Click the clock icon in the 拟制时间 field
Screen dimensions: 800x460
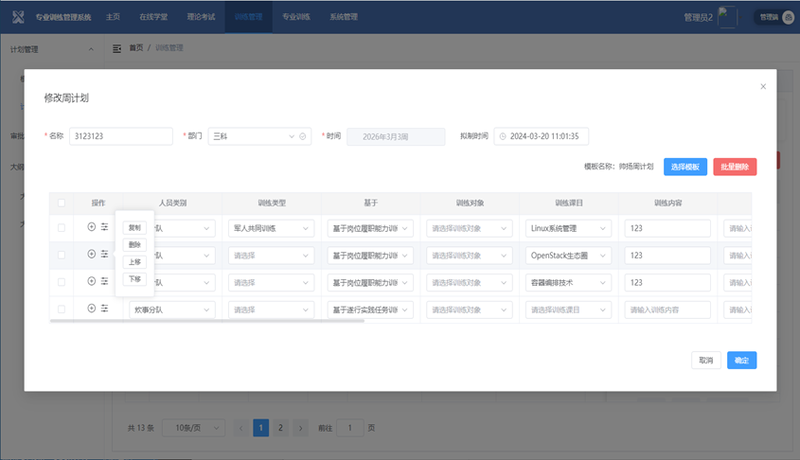tap(503, 136)
